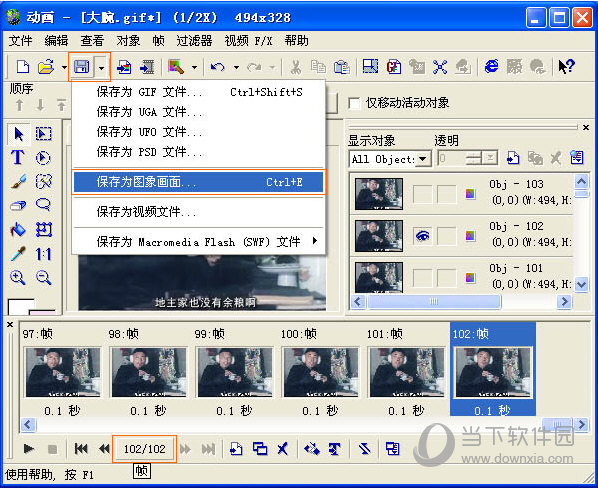The width and height of the screenshot is (598, 488).
Task: Click the context help arrow icon
Action: [566, 67]
